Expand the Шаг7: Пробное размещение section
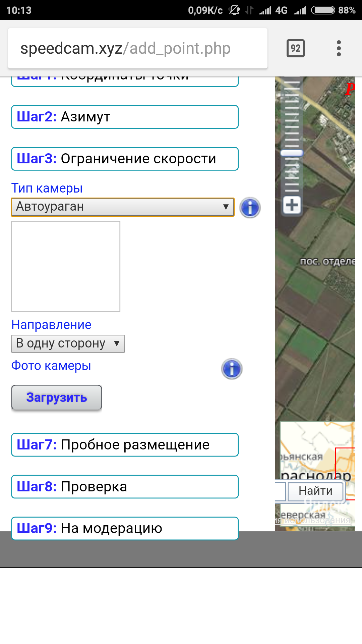 [x=125, y=445]
